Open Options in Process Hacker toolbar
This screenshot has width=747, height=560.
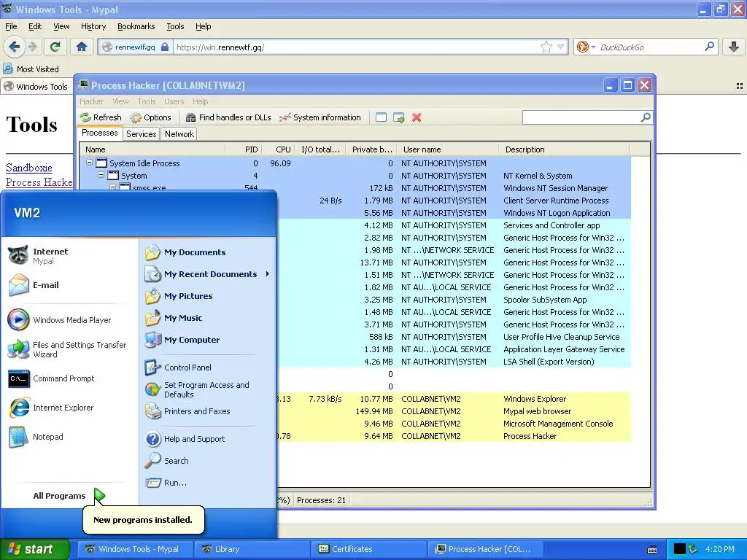[x=150, y=117]
